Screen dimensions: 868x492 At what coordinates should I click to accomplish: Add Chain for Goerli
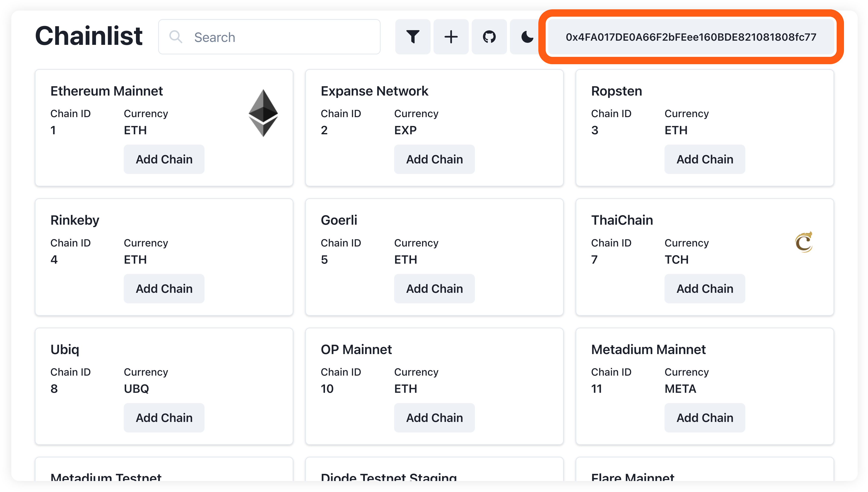coord(434,289)
